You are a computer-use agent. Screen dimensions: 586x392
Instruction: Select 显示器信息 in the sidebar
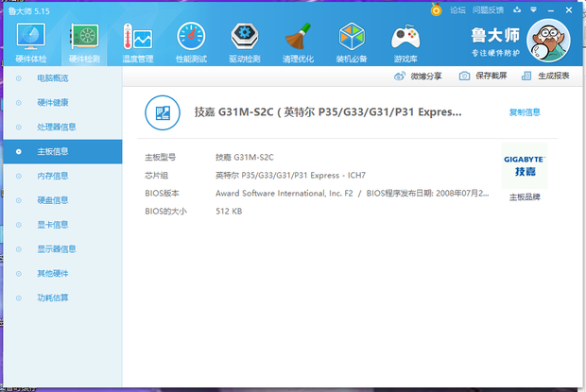62,249
